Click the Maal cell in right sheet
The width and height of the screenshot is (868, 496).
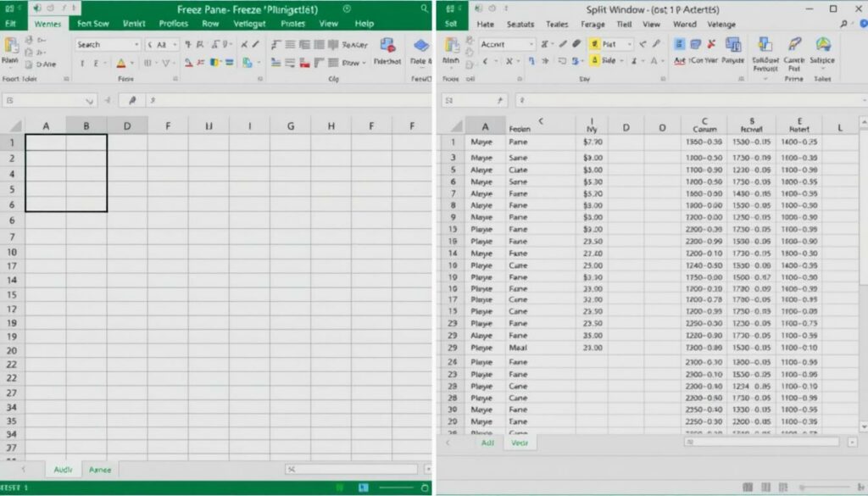541,348
